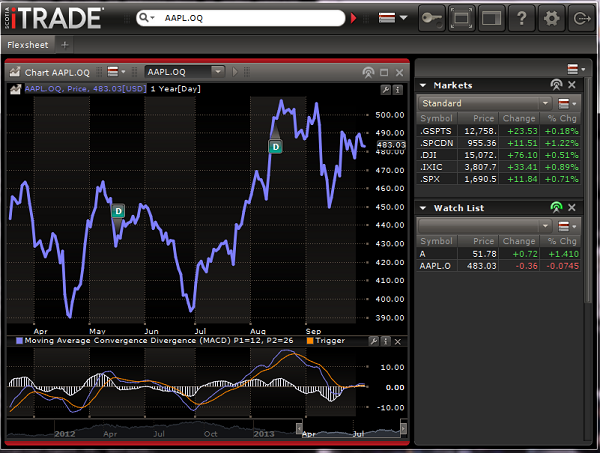Click the MACD purple legend swatch
Image resolution: width=600 pixels, height=453 pixels.
(19, 341)
